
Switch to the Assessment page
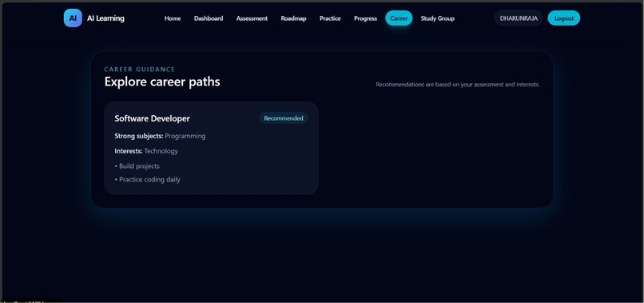(x=252, y=18)
